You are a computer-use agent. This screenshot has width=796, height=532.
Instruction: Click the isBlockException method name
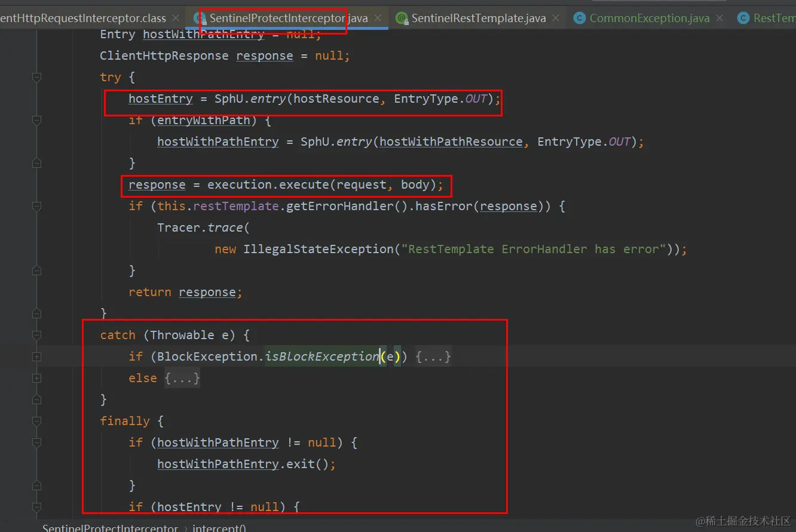322,356
